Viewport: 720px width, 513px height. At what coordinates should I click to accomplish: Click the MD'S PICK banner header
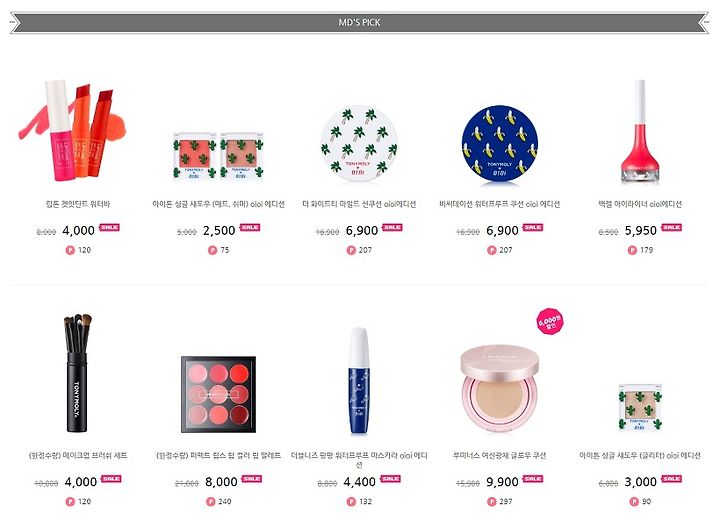(x=359, y=23)
